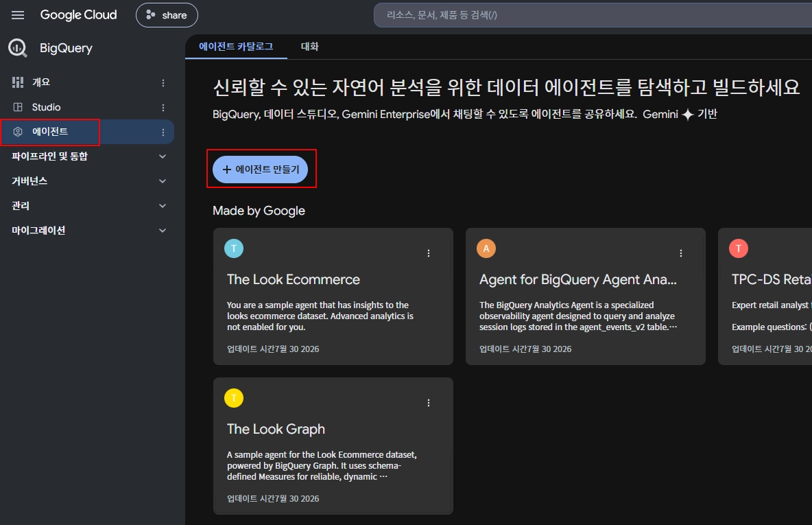Image resolution: width=812 pixels, height=525 pixels.
Task: Click the BigQuery Analytics Agent description text
Action: pyautogui.click(x=578, y=316)
